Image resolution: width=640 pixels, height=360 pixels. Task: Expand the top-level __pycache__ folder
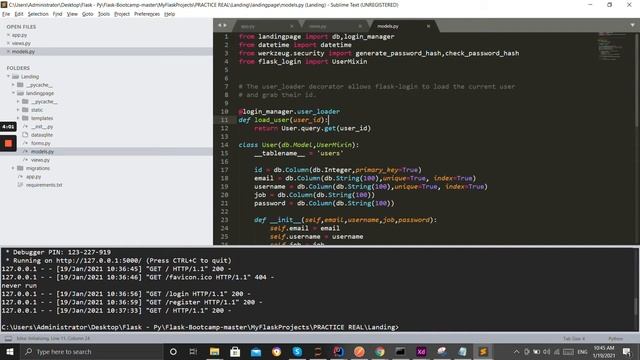point(13,85)
